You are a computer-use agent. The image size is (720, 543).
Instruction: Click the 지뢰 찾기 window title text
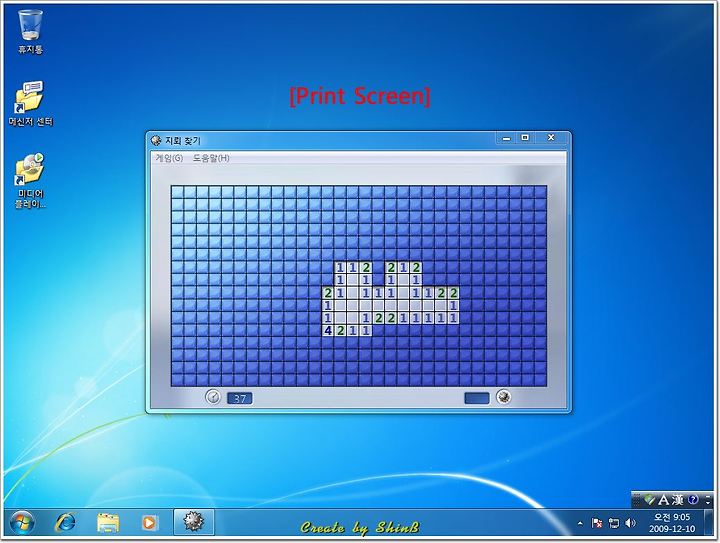click(x=183, y=140)
